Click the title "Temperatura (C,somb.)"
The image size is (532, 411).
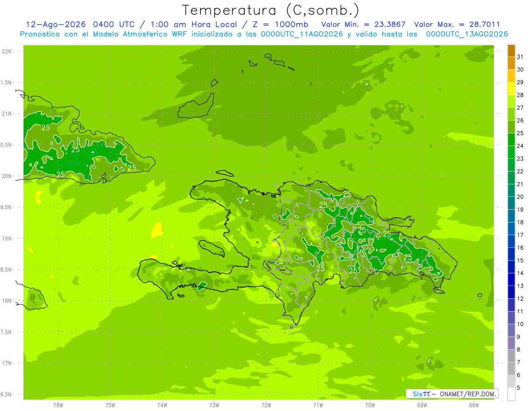pos(271,11)
